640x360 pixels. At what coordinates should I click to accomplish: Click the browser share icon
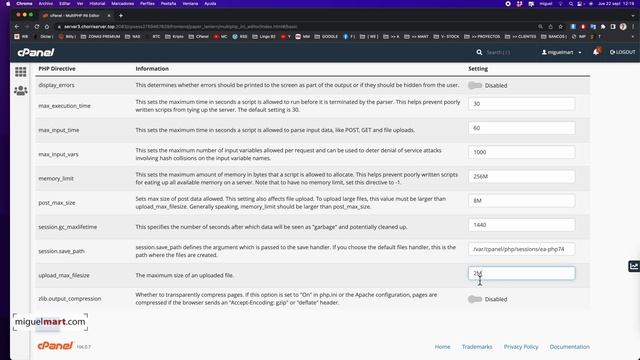[550, 27]
